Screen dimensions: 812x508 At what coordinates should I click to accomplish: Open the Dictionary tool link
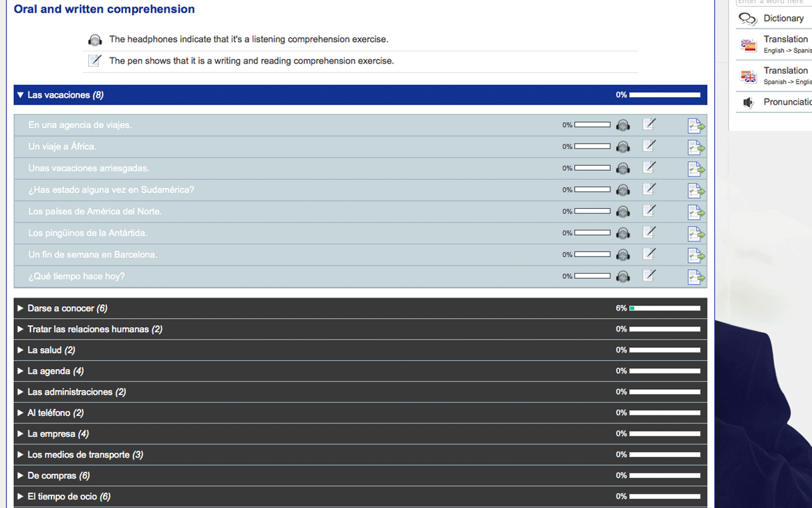tap(783, 18)
